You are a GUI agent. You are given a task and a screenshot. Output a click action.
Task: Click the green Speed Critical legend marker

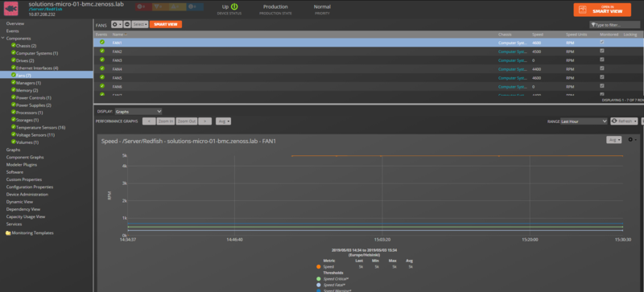tap(319, 279)
